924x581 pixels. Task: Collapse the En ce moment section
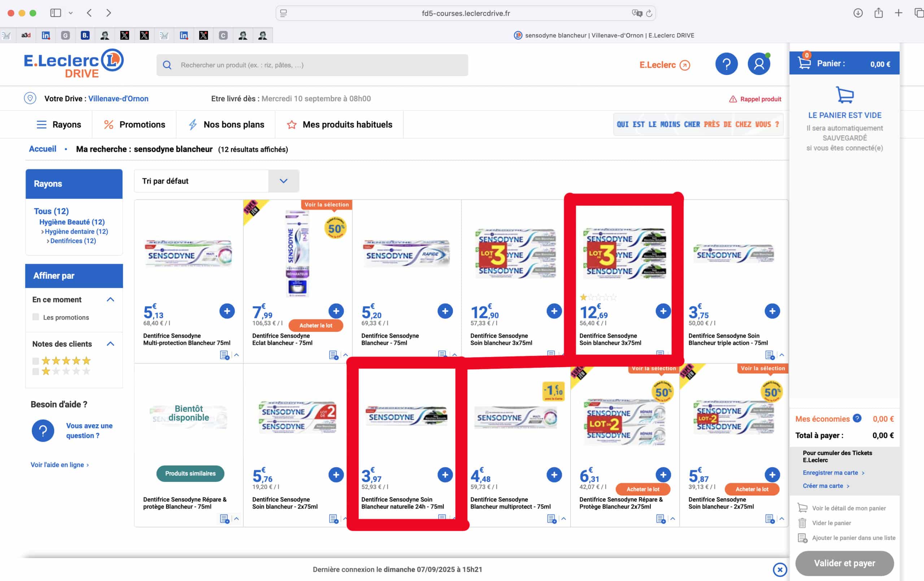coord(110,299)
